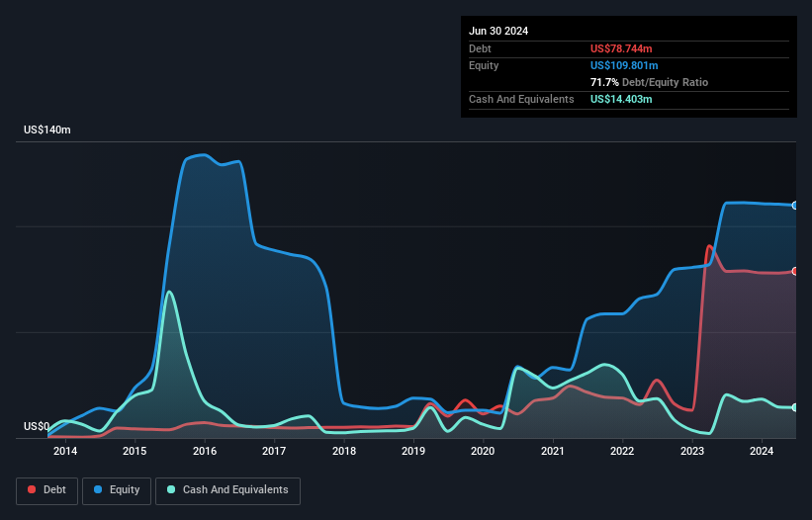
Task: Click the 2017 x-axis label
Action: tap(274, 451)
